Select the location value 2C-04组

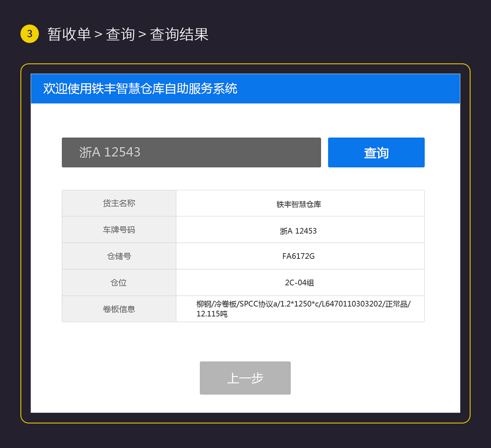pyautogui.click(x=300, y=283)
